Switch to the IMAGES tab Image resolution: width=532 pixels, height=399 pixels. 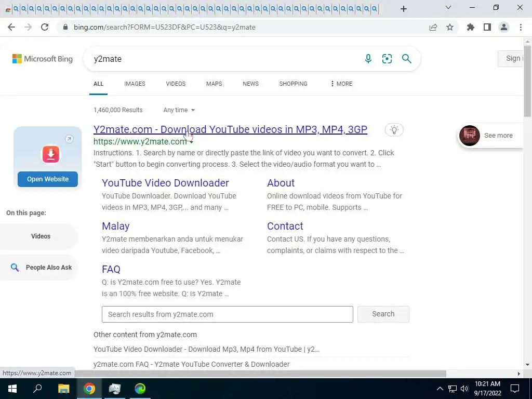click(135, 84)
